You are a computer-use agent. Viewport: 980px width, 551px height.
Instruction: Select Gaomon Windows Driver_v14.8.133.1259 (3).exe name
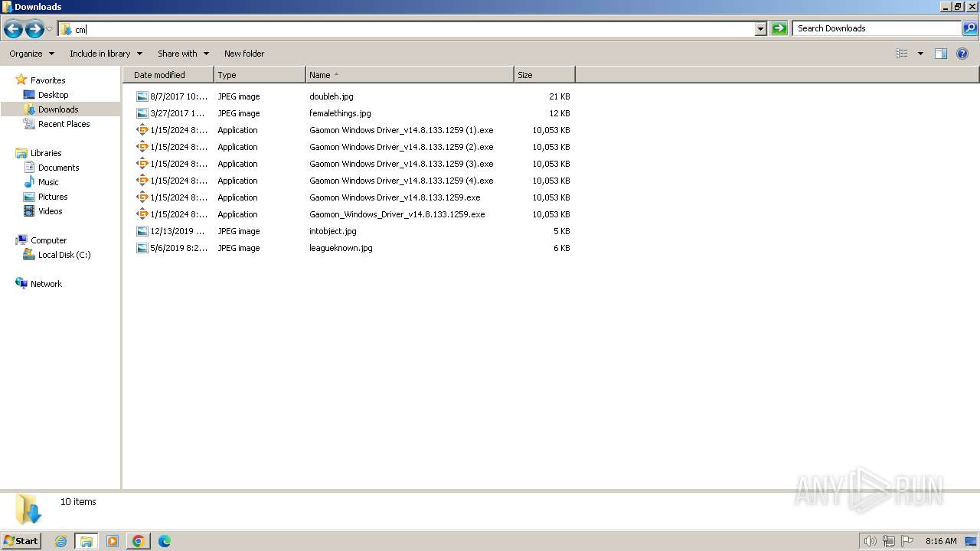click(x=401, y=164)
